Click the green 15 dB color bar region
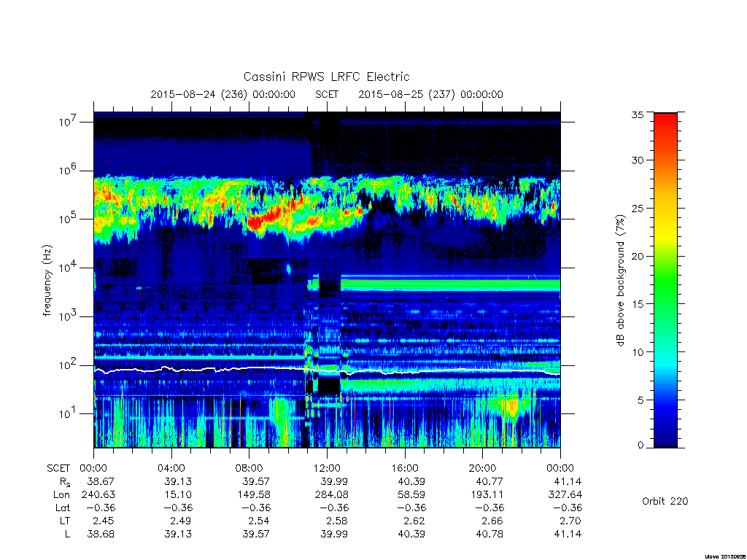747x560 pixels. tap(665, 303)
